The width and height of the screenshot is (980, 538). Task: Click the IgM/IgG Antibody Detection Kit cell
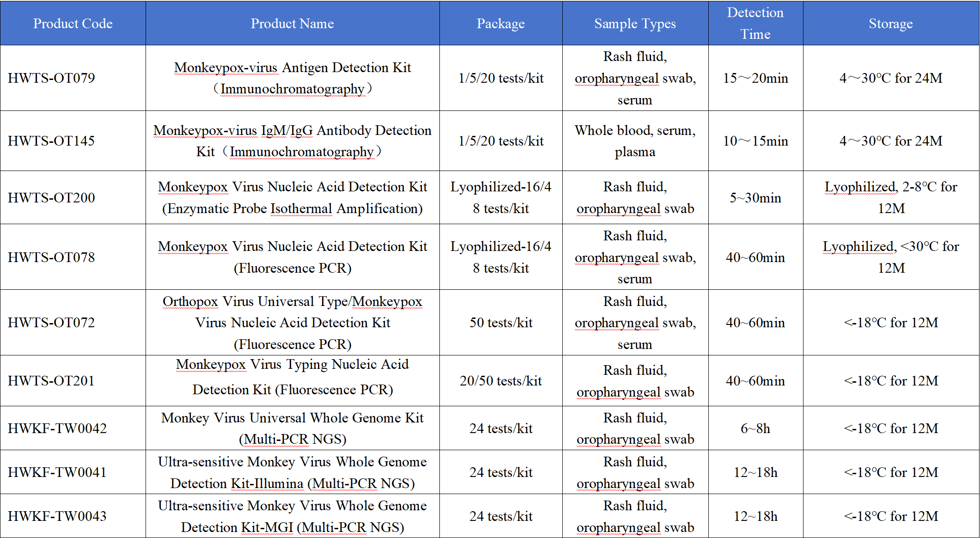click(292, 141)
